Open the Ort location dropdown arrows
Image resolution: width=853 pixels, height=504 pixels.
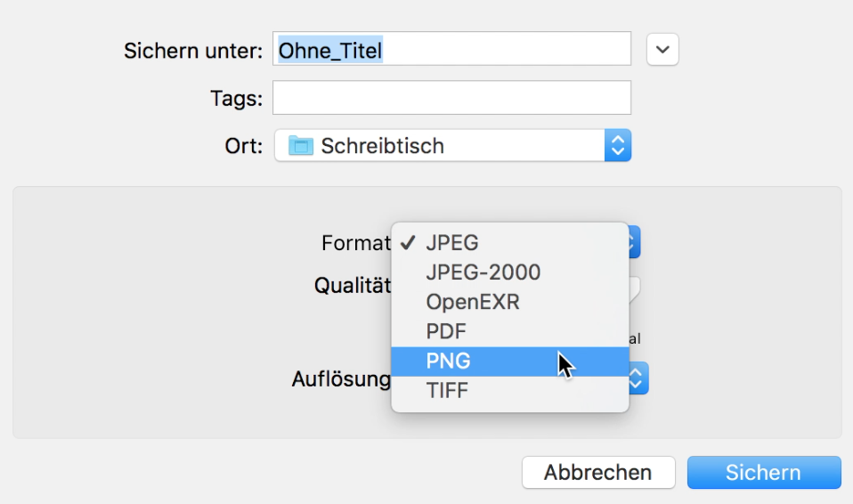point(617,145)
